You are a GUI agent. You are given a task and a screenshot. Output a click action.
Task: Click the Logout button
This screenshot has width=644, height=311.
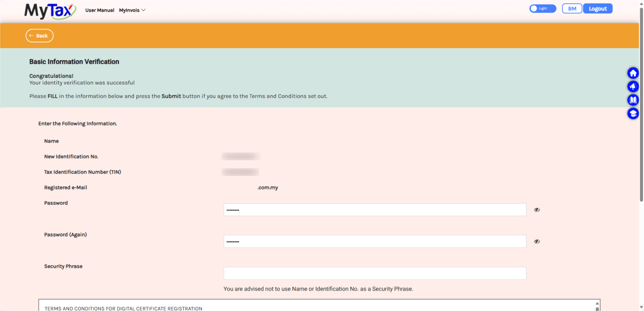(x=598, y=9)
